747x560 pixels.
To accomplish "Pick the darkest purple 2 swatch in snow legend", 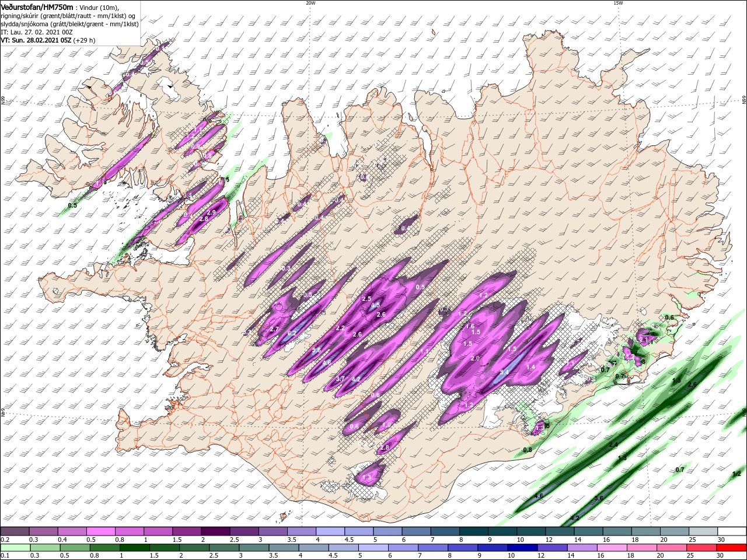I will (x=215, y=531).
